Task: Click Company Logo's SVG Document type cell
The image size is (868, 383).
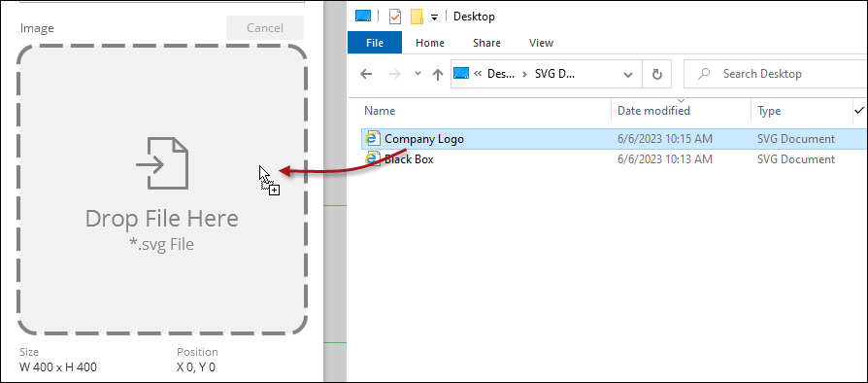Action: tap(795, 139)
